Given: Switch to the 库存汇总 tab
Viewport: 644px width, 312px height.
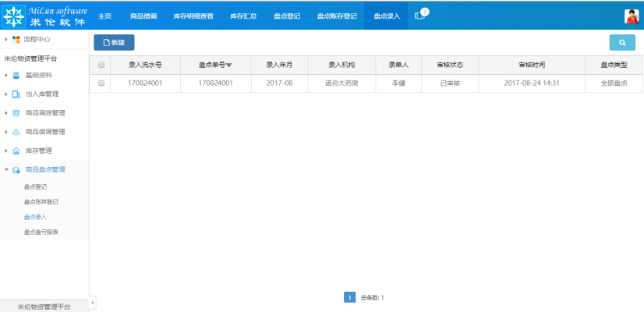Looking at the screenshot, I should pos(243,16).
